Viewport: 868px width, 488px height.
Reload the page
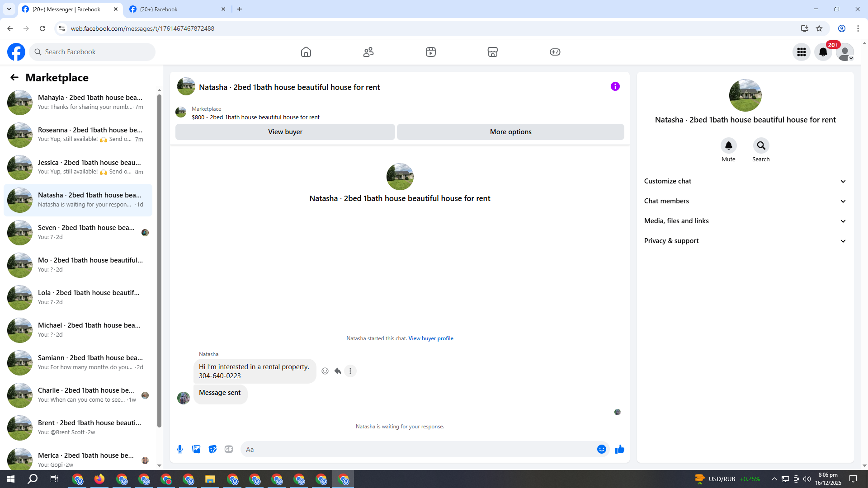(42, 28)
